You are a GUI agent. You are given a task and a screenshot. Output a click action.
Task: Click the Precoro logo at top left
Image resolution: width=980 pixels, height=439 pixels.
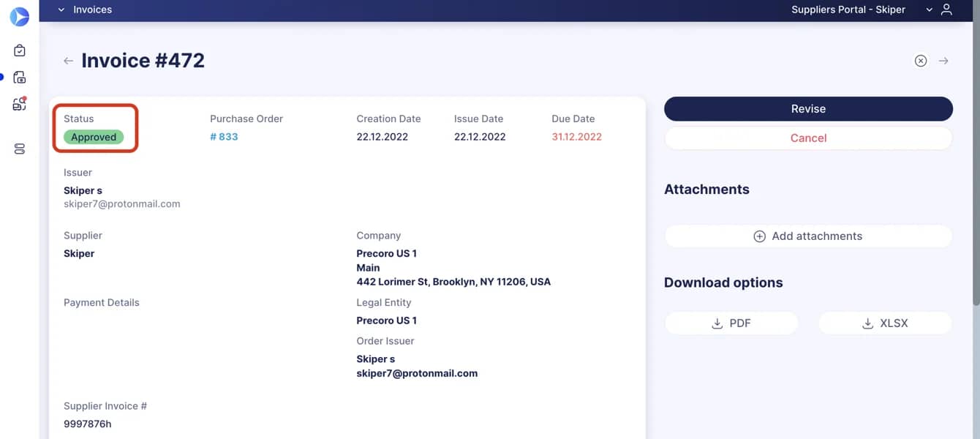click(x=19, y=16)
